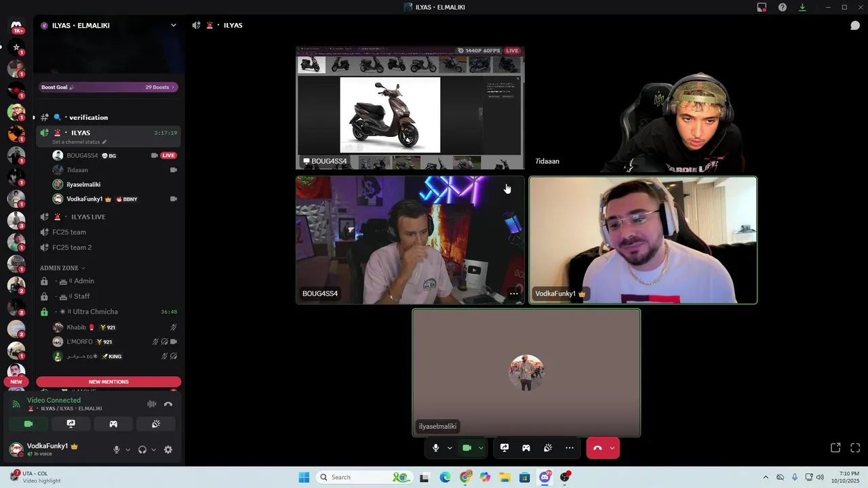Viewport: 868px width, 488px height.
Task: Open headphone output options arrow in user panel
Action: coord(153,449)
